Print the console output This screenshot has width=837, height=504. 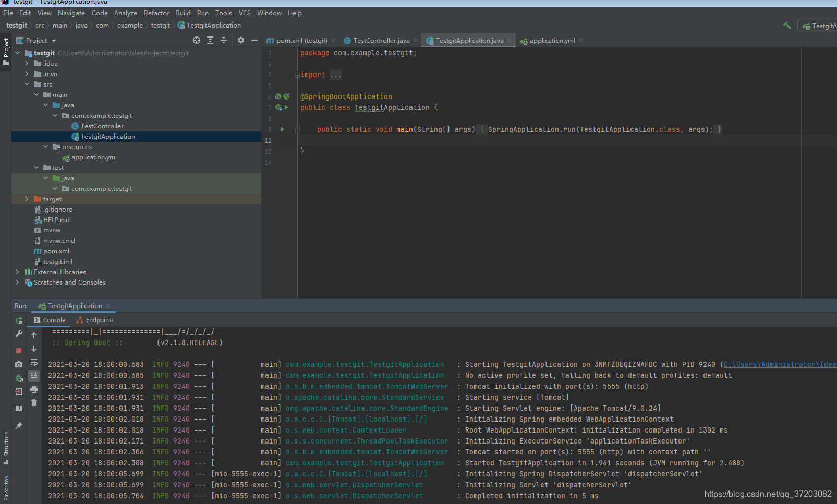click(33, 390)
